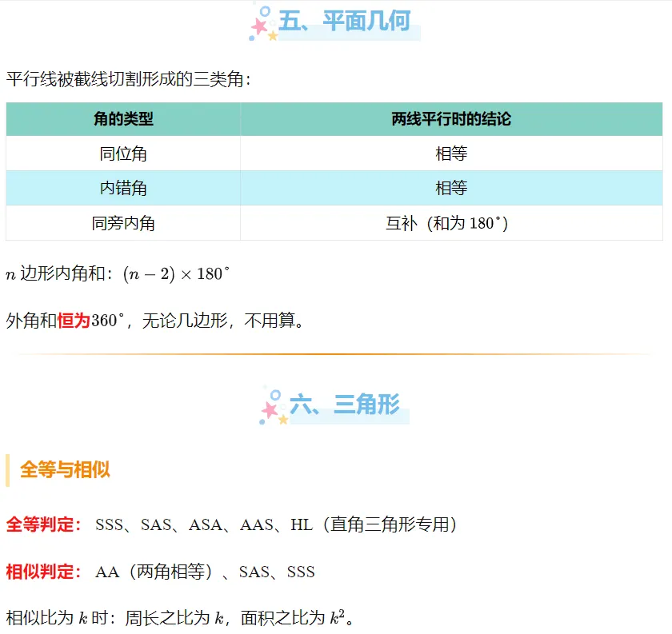Click the pink star icon beside 五、平面几何
This screenshot has height=634, width=672.
point(259,26)
